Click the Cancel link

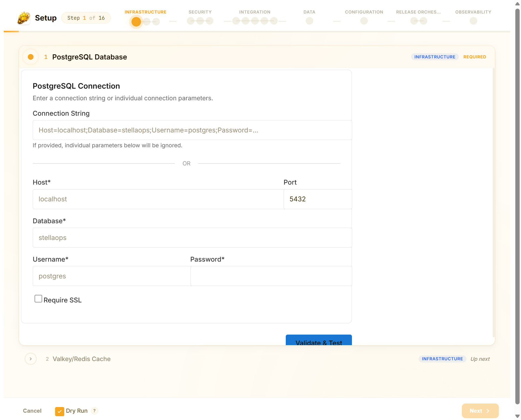(32, 411)
